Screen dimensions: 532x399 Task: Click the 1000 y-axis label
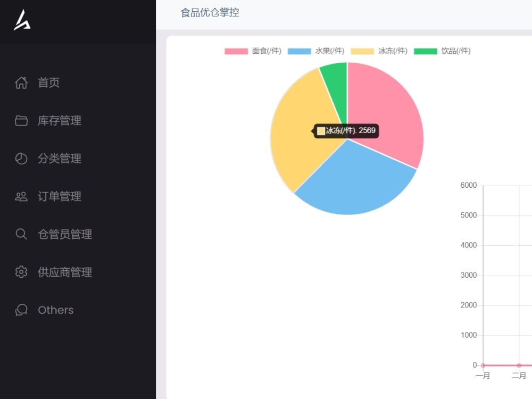(x=469, y=335)
